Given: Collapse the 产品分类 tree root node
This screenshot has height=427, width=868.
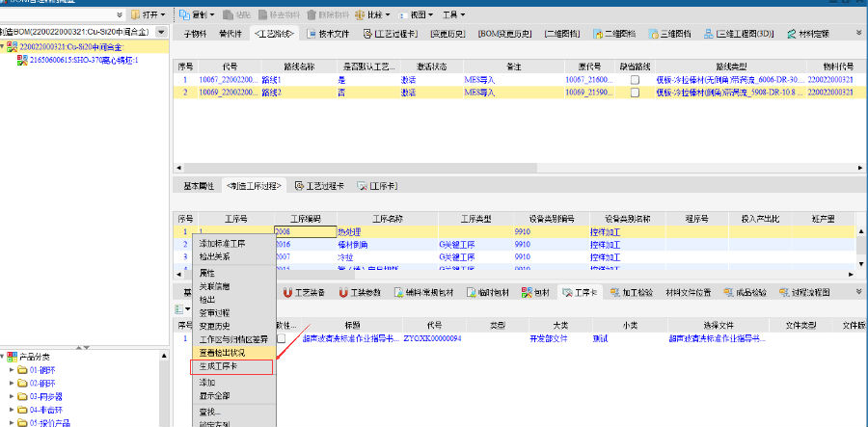Looking at the screenshot, I should [x=3, y=357].
